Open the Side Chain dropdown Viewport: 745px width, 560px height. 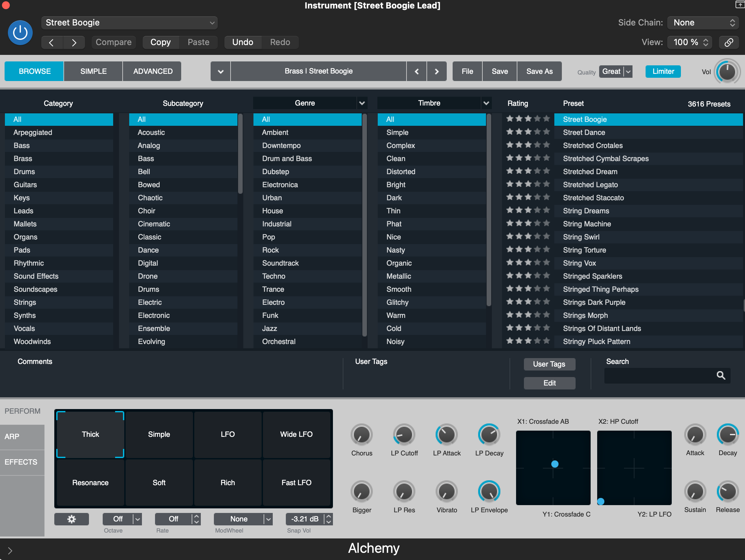pyautogui.click(x=703, y=23)
